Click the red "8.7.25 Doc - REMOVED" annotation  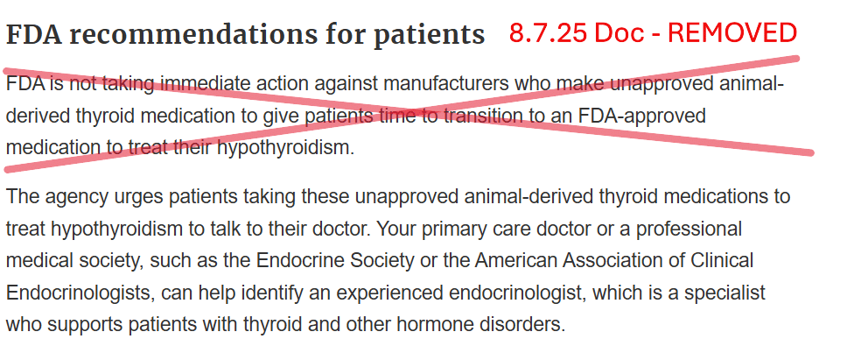[653, 33]
